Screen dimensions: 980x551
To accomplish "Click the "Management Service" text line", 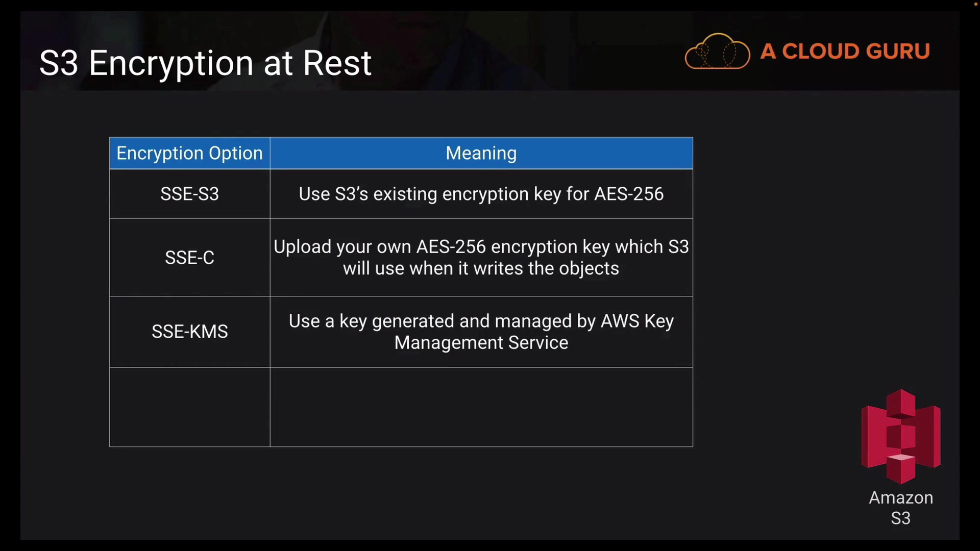I will (481, 343).
